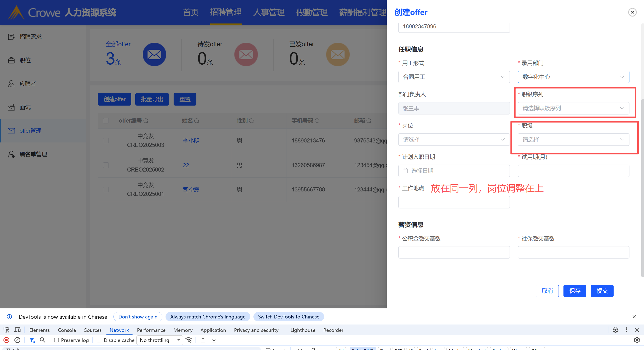Select checkbox for offer CREO2025003 row
This screenshot has height=350, width=644.
[x=106, y=140]
